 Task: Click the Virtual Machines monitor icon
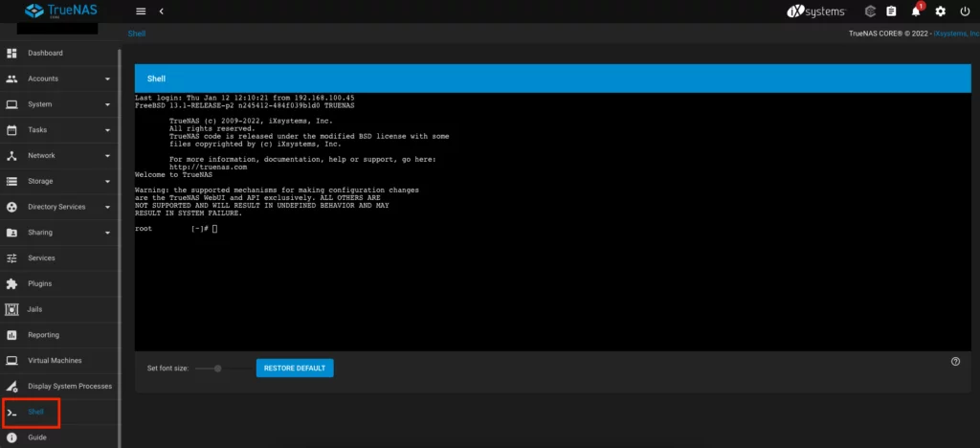click(11, 361)
